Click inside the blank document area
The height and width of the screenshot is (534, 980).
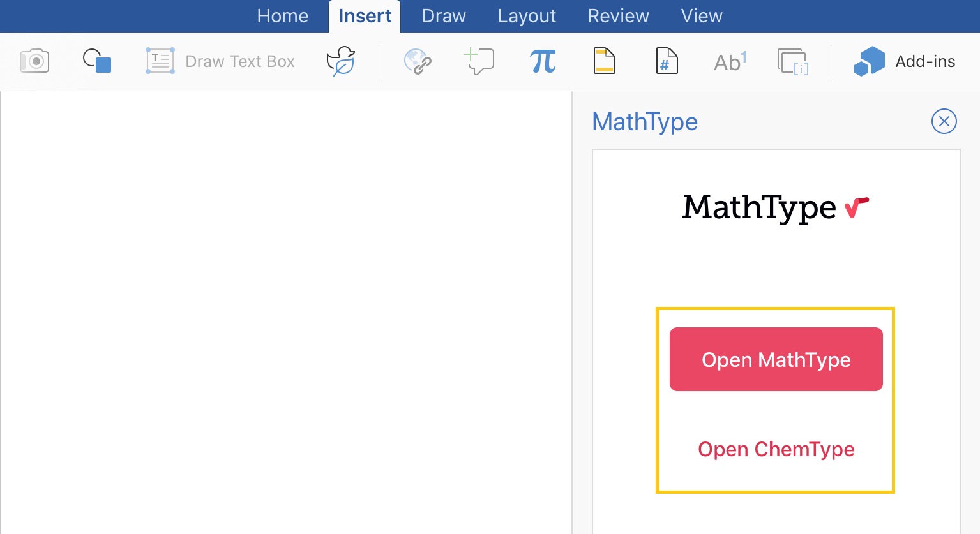click(285, 313)
